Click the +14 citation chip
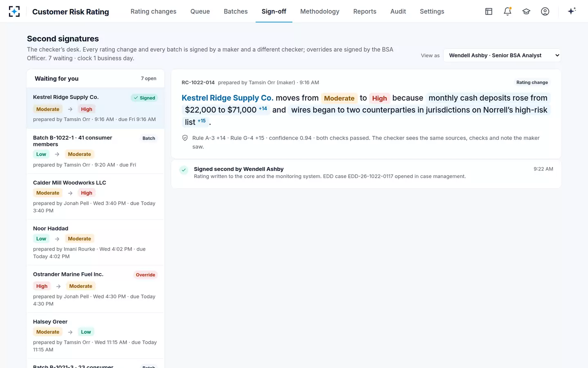Screen dimensions: 588x368 [263, 108]
